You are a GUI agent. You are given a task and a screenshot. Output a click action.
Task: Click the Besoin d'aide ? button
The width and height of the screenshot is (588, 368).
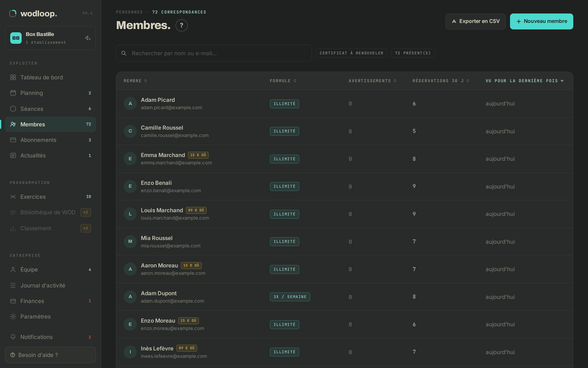coord(50,355)
